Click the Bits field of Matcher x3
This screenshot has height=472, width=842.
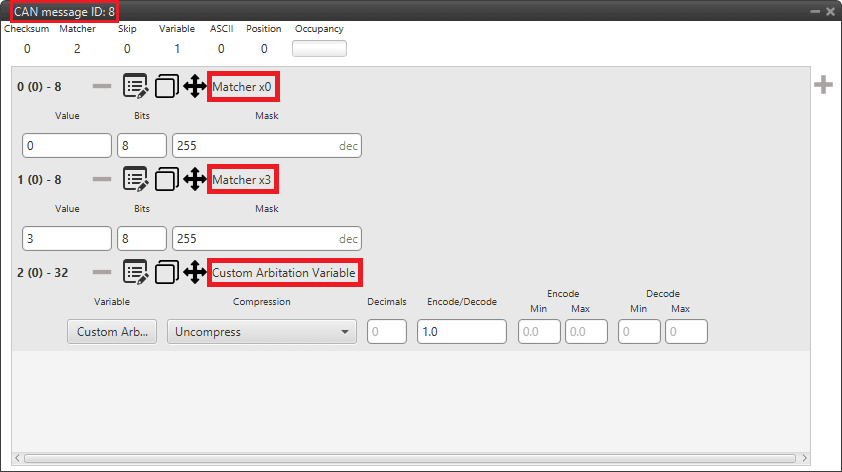[141, 239]
